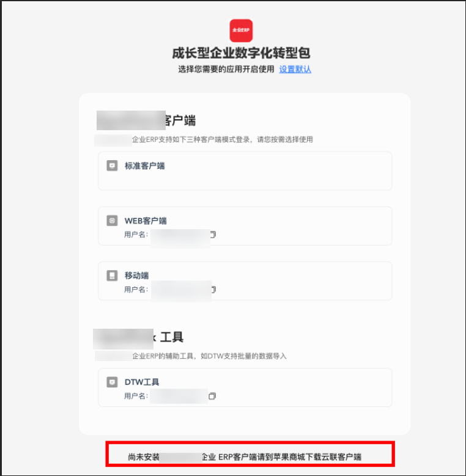466x476 pixels.
Task: Click the 成长型企业数字化转型包 page title
Action: pyautogui.click(x=241, y=53)
